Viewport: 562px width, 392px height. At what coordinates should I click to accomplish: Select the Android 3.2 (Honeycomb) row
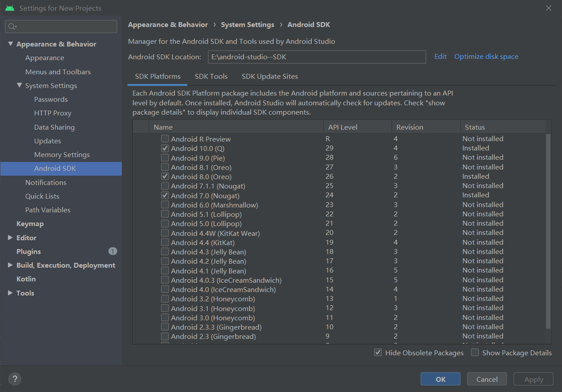(x=339, y=299)
